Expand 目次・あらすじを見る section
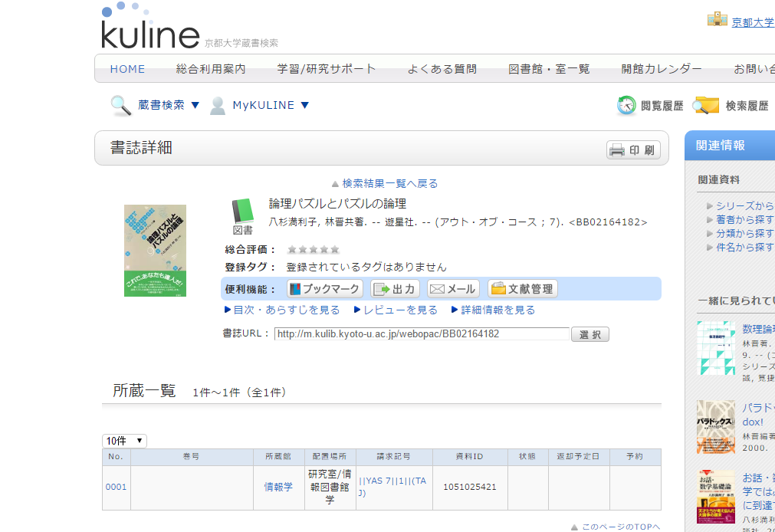 [x=286, y=310]
